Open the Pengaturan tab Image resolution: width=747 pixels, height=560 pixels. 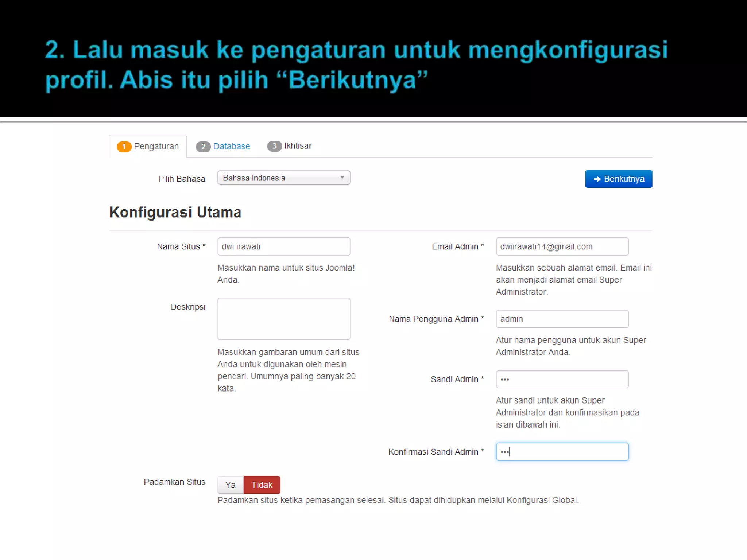coord(156,146)
